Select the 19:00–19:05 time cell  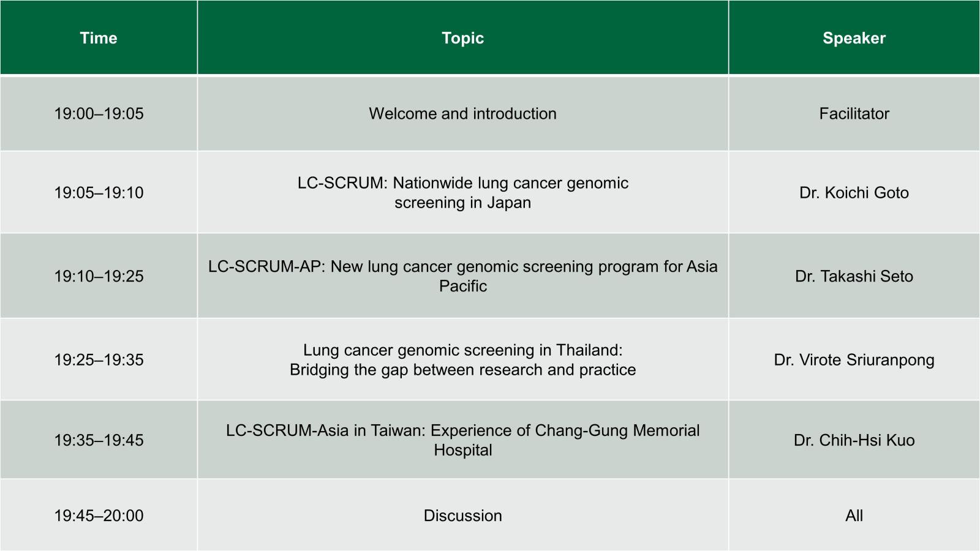pyautogui.click(x=99, y=113)
